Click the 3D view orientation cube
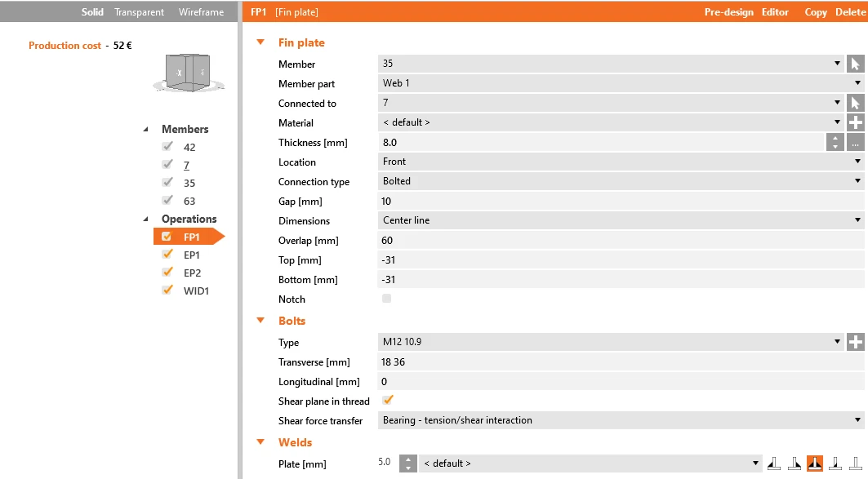The height and width of the screenshot is (479, 868). coord(188,72)
